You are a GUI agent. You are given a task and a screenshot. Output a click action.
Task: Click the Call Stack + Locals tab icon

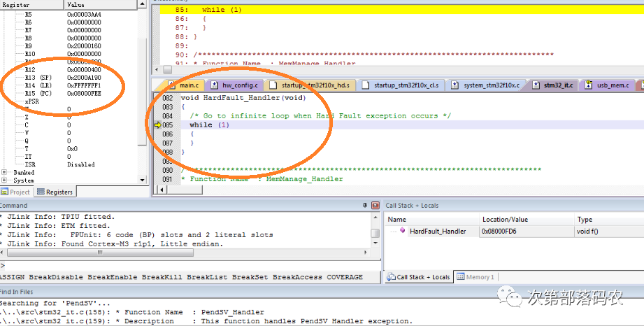pyautogui.click(x=391, y=277)
